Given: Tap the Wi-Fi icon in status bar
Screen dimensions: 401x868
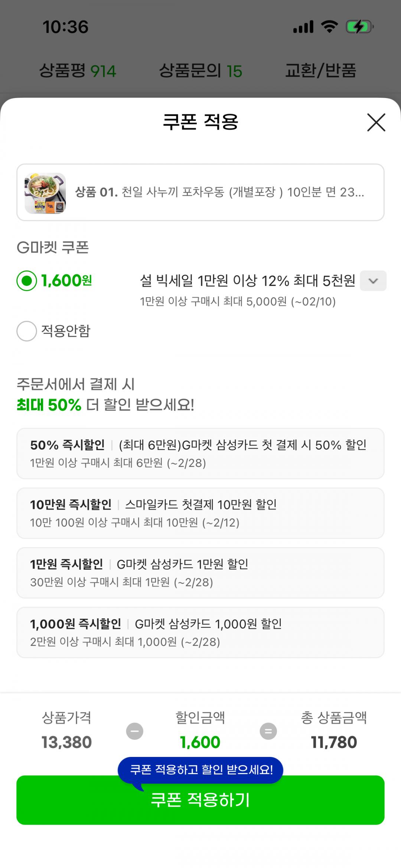Looking at the screenshot, I should pos(329,27).
